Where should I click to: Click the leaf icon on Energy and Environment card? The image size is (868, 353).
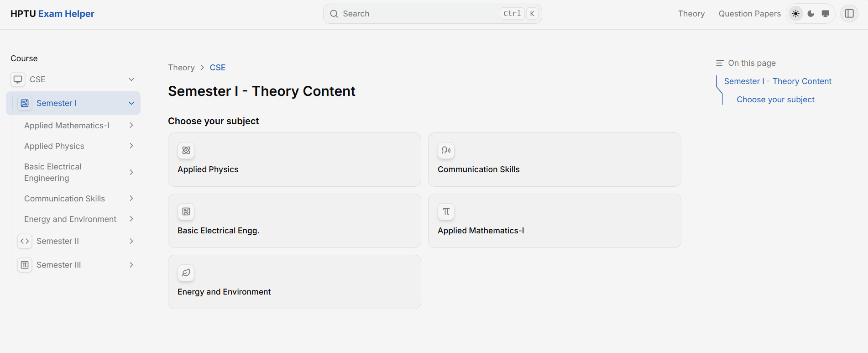pos(186,273)
